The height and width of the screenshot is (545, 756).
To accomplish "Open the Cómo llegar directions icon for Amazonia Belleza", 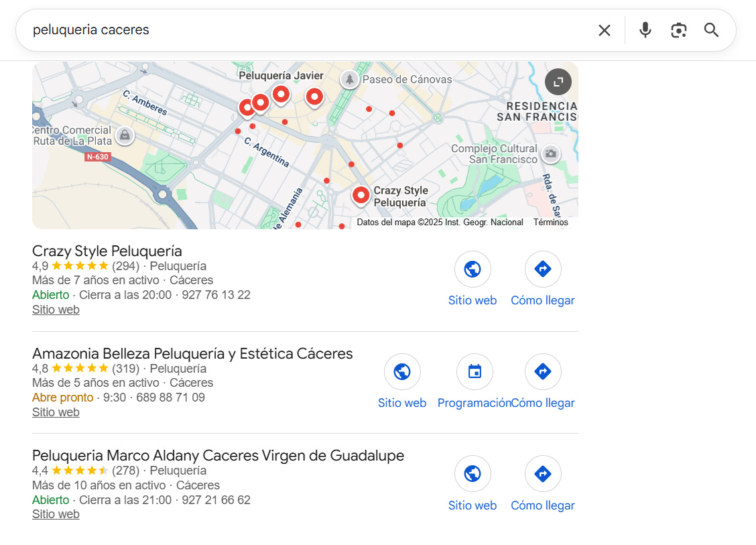I will (543, 371).
